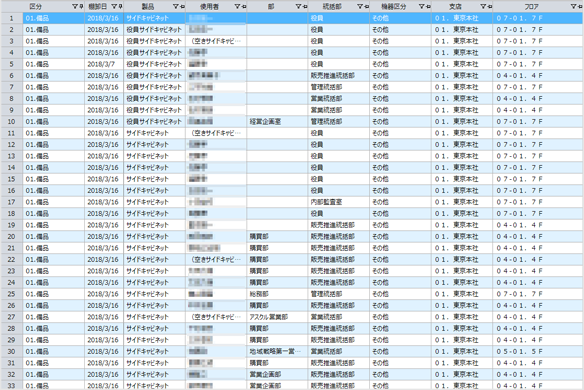Click 管理統括部 in row 7
Image resolution: width=584 pixels, height=390 pixels.
pos(339,87)
